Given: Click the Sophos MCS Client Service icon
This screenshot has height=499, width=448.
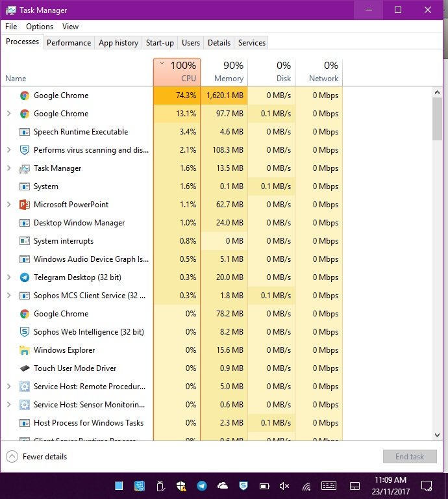Looking at the screenshot, I should pyautogui.click(x=25, y=296).
